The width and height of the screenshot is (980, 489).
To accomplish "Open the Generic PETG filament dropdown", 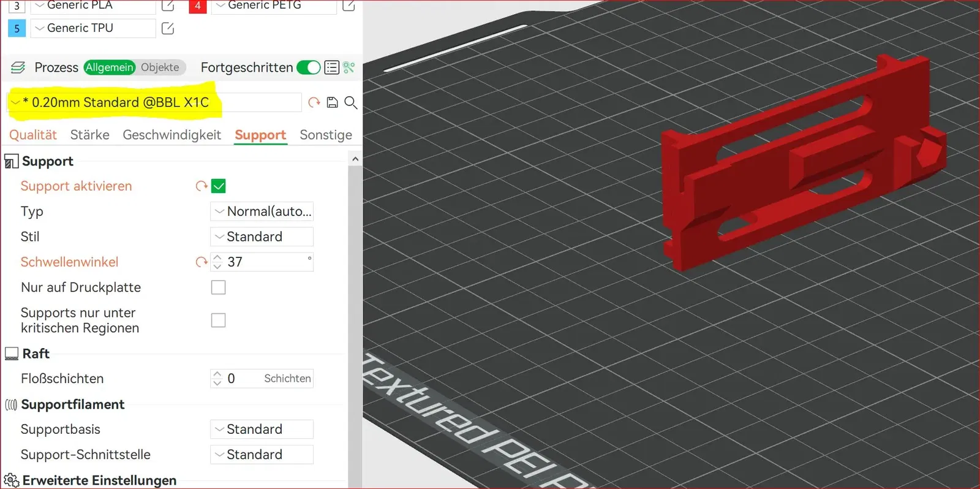I will (x=274, y=6).
